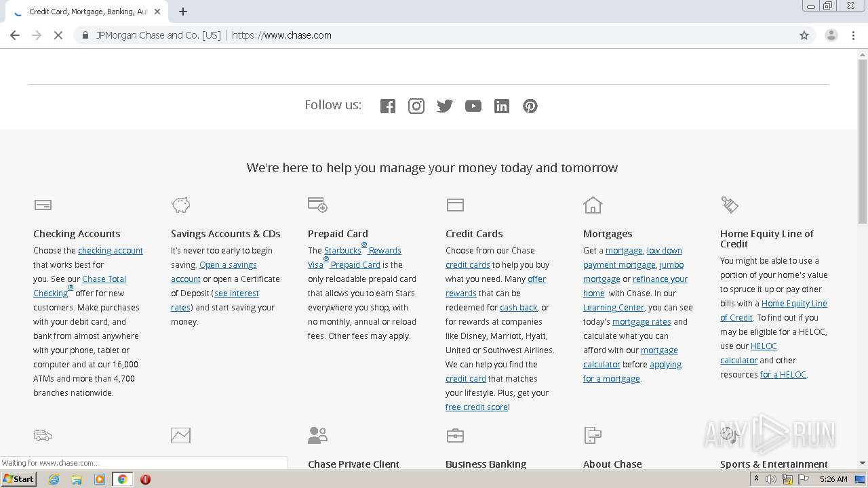Stop page loading with the X button

58,35
